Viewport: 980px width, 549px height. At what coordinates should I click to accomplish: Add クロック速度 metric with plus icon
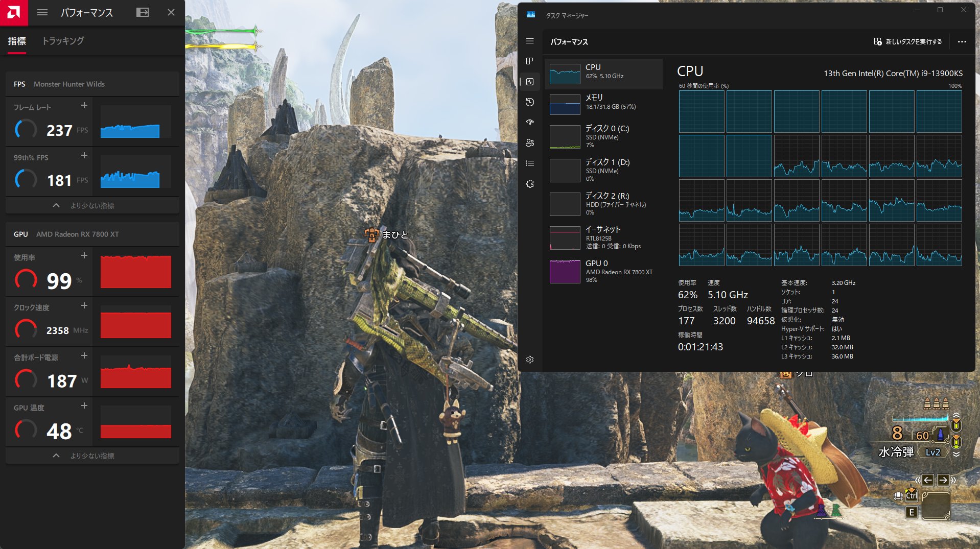(84, 305)
